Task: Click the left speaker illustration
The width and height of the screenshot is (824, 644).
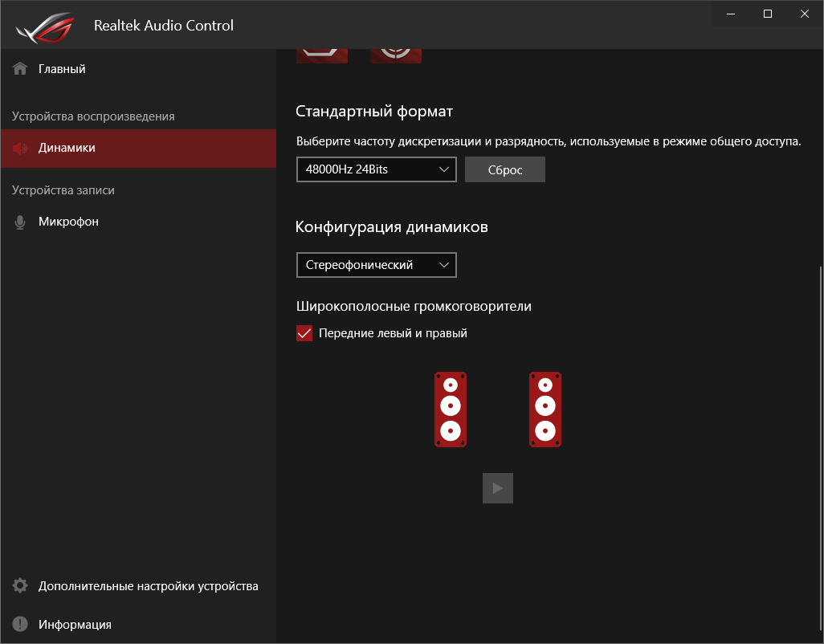Action: tap(451, 410)
